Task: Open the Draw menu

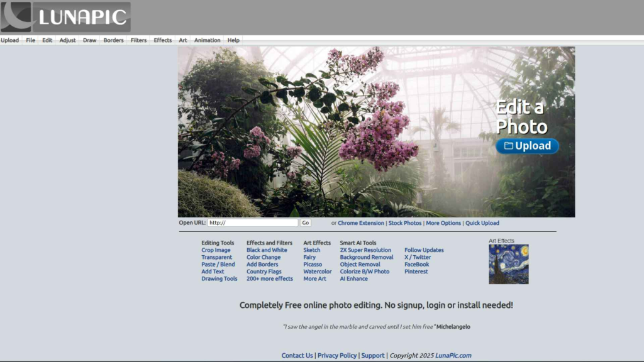Action: click(89, 40)
